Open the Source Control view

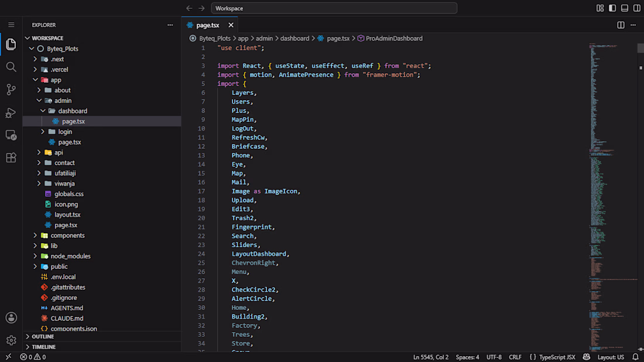point(11,90)
